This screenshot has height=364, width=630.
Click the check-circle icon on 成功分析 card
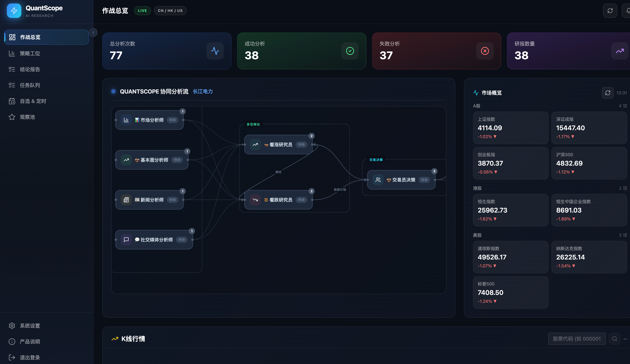pyautogui.click(x=350, y=51)
